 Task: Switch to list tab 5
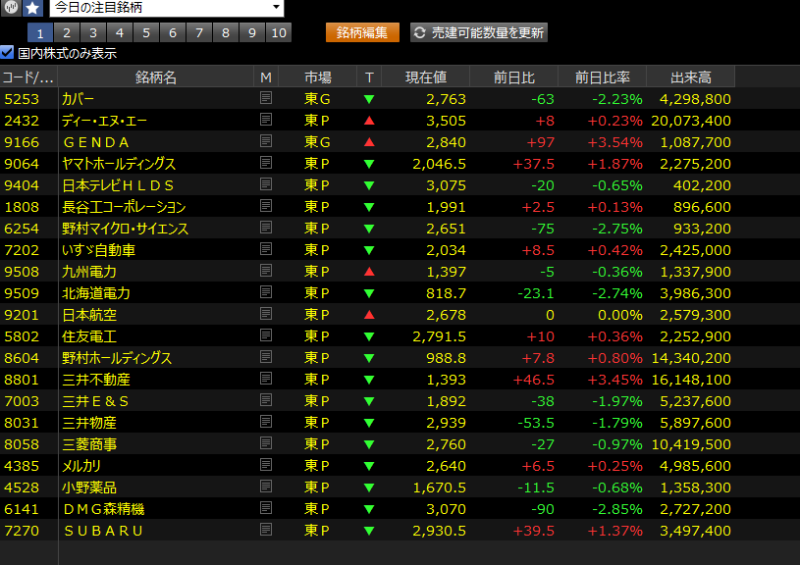point(146,33)
